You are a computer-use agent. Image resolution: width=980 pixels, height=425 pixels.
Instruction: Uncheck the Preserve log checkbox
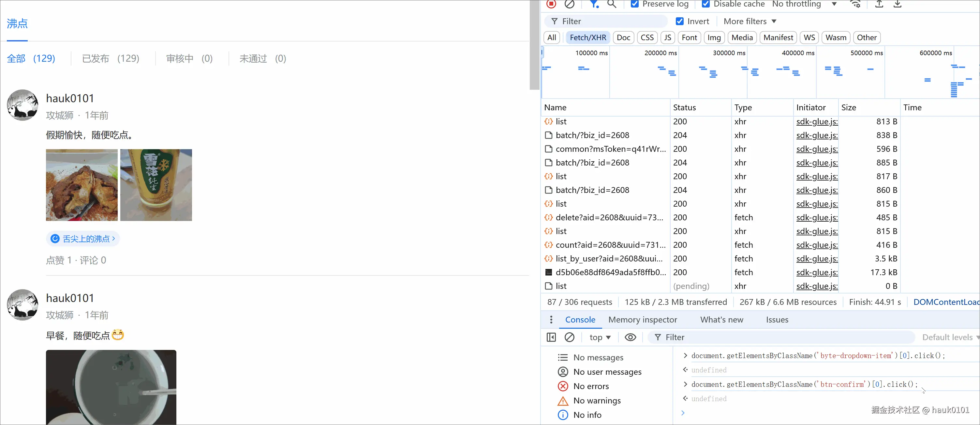634,4
